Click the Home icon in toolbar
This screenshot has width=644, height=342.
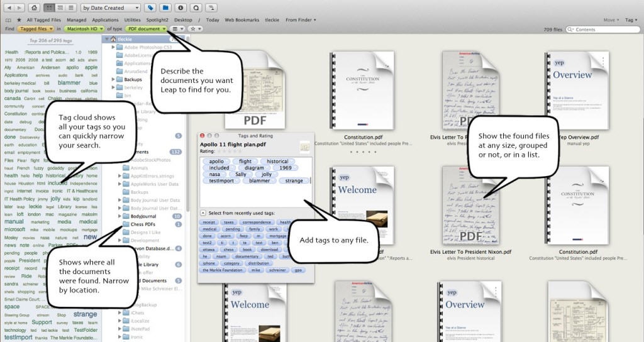pyautogui.click(x=35, y=8)
